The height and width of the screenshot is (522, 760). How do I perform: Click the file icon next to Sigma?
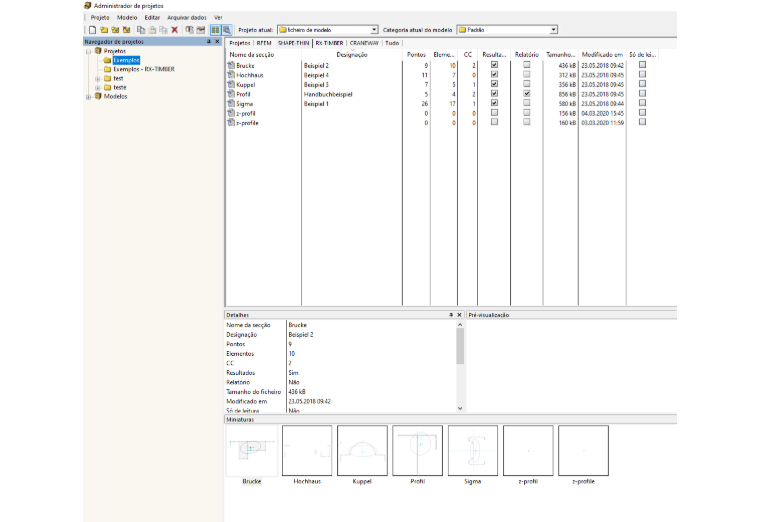tap(231, 104)
